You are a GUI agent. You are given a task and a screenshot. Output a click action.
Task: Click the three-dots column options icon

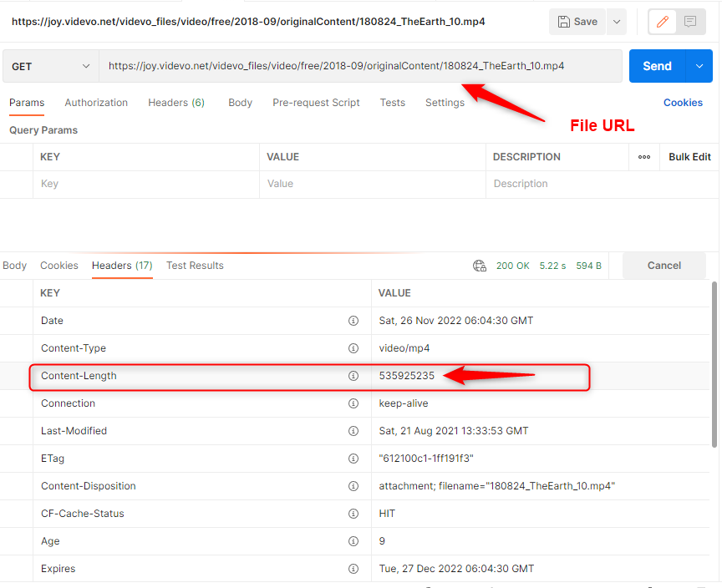(644, 157)
